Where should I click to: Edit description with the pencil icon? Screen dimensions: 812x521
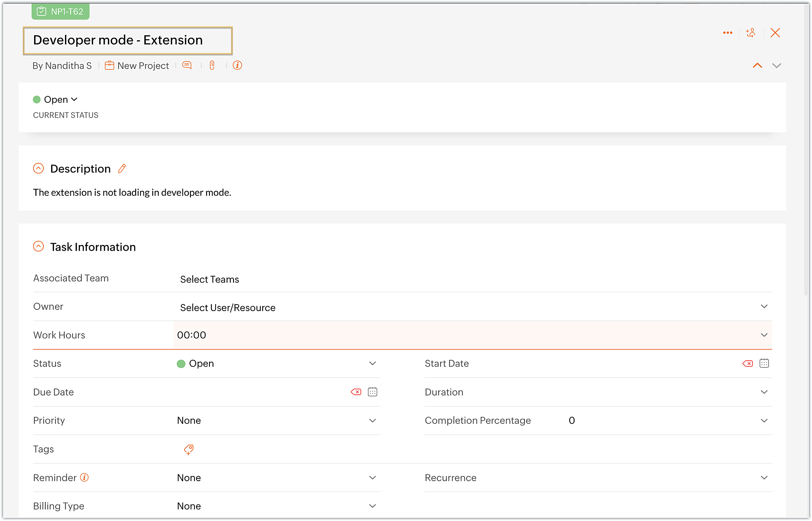point(122,169)
